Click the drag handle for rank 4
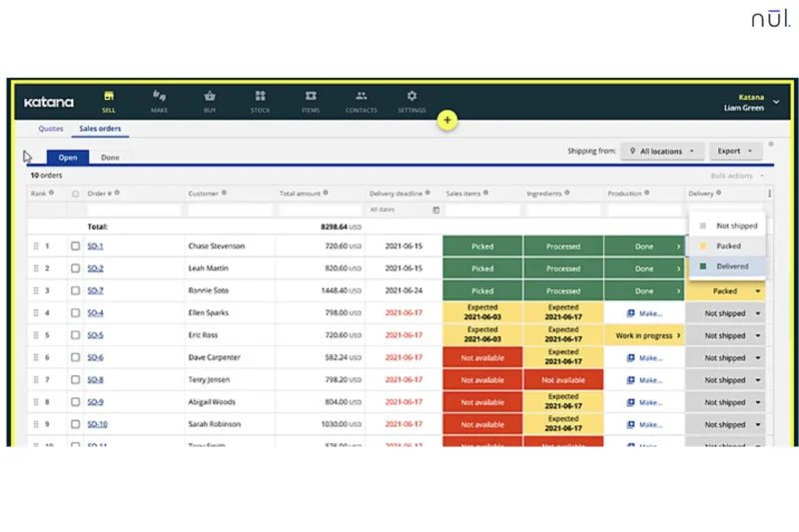The image size is (799, 532). point(36,312)
